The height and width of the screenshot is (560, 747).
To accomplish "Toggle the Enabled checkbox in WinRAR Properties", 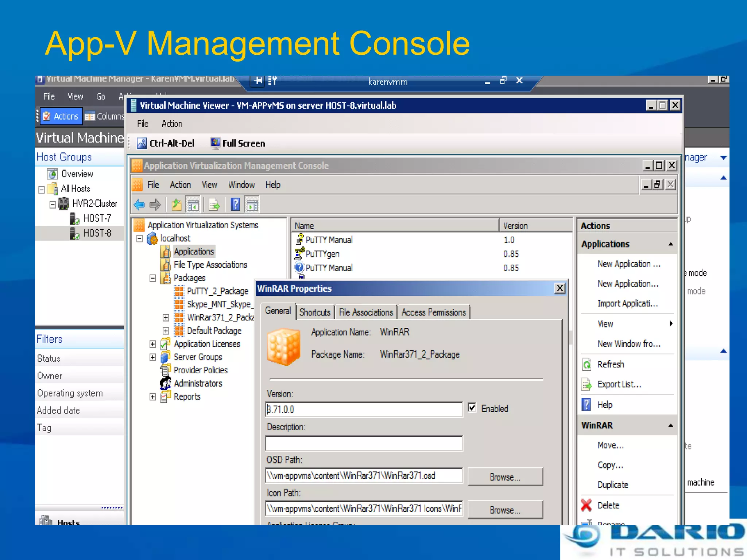I will coord(472,408).
